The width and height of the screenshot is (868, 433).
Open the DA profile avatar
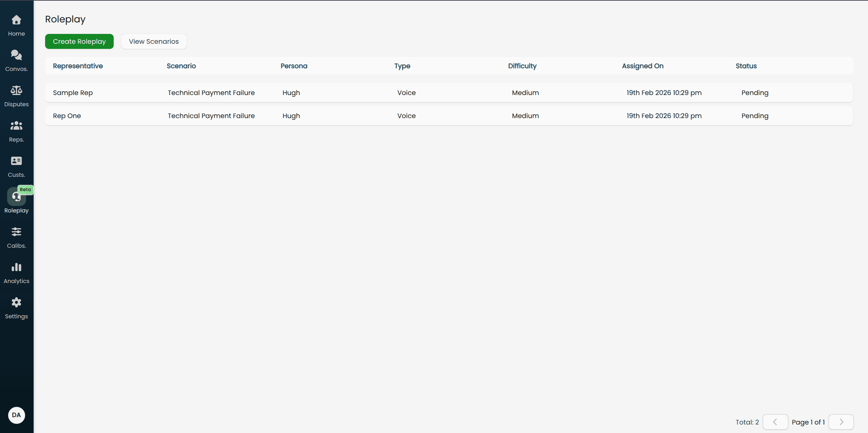tap(16, 415)
